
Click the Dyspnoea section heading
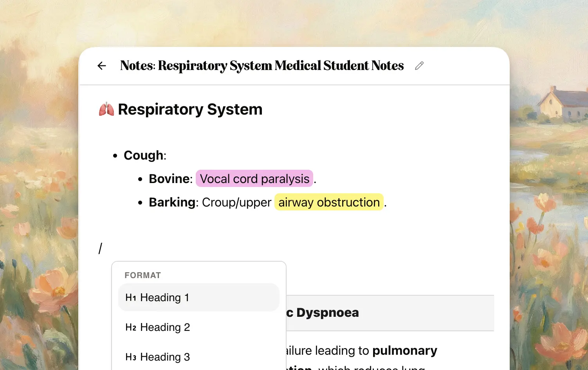(x=327, y=313)
